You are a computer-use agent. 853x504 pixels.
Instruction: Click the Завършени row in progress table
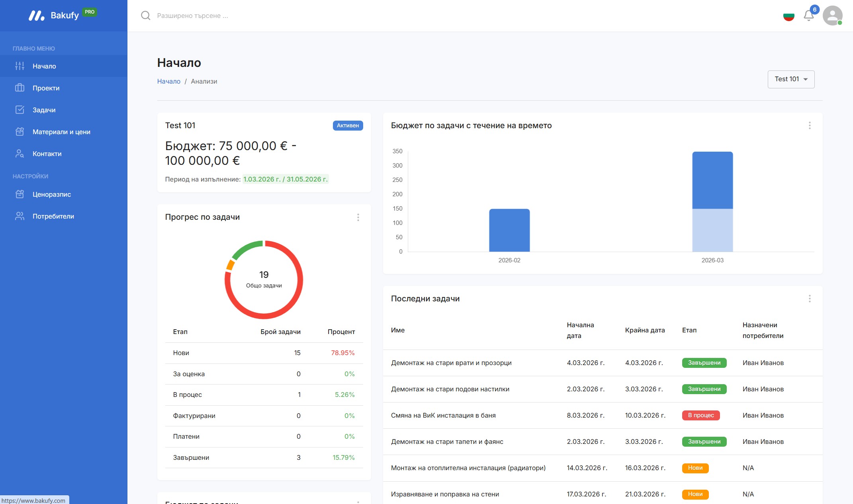point(264,457)
